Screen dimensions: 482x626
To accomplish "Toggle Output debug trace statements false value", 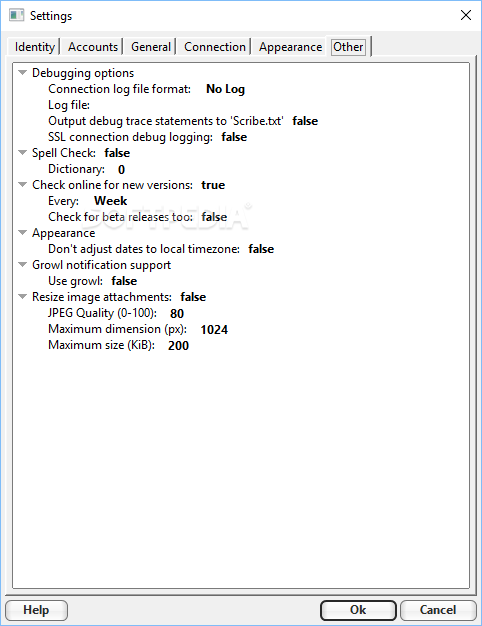I will [x=305, y=121].
